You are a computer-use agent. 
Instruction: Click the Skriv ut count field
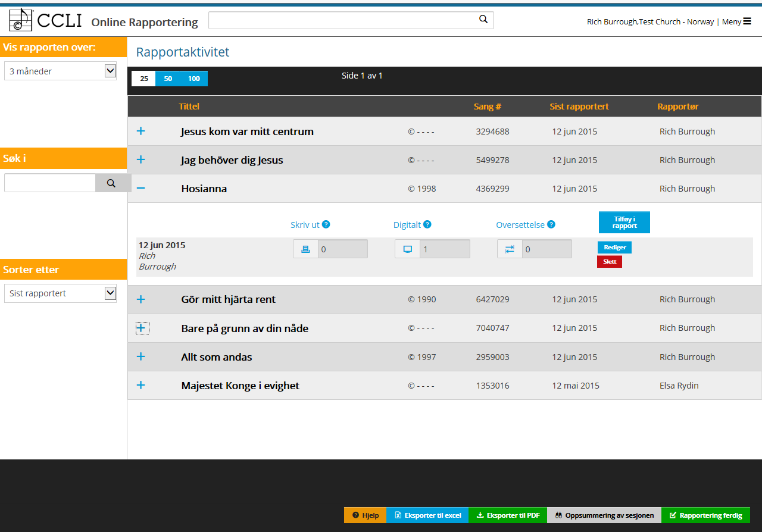pos(342,249)
